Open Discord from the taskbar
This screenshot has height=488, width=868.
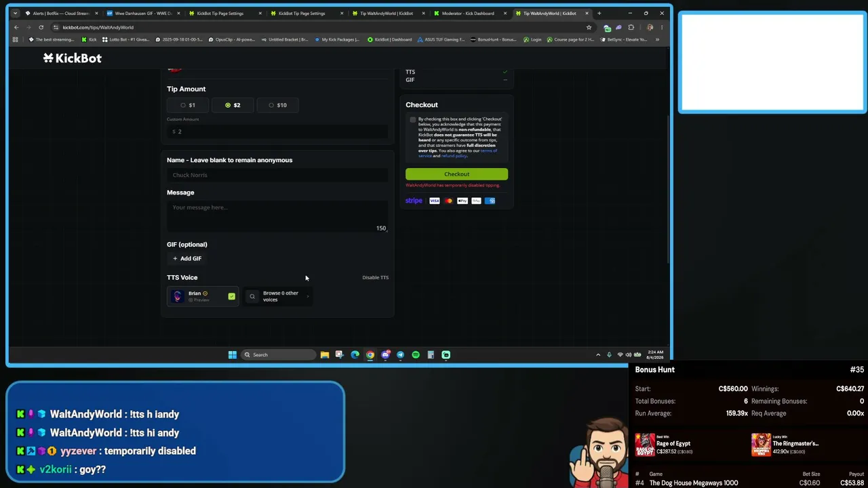click(x=385, y=354)
